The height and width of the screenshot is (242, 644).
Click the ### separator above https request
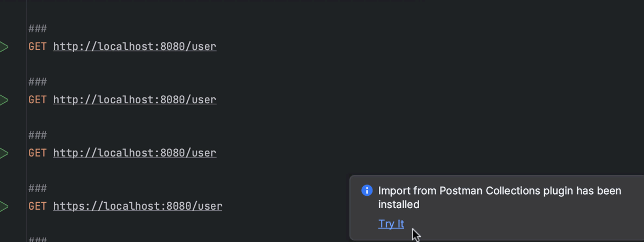tap(38, 189)
